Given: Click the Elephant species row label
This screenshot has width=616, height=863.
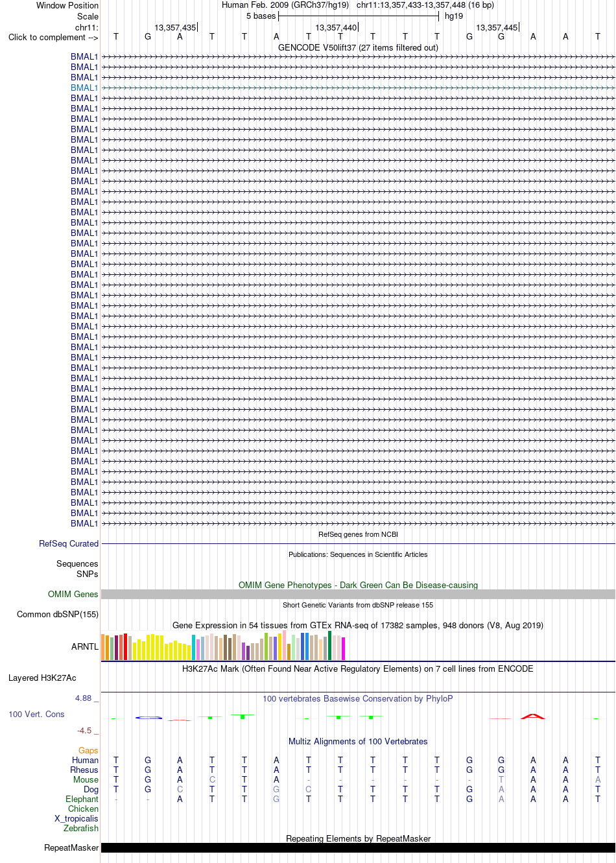Looking at the screenshot, I should pyautogui.click(x=82, y=799).
